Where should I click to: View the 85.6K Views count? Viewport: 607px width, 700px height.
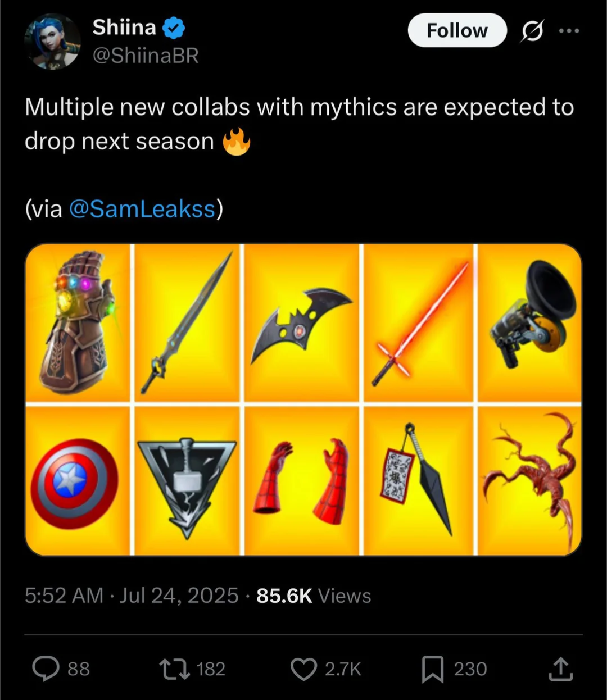coord(314,596)
